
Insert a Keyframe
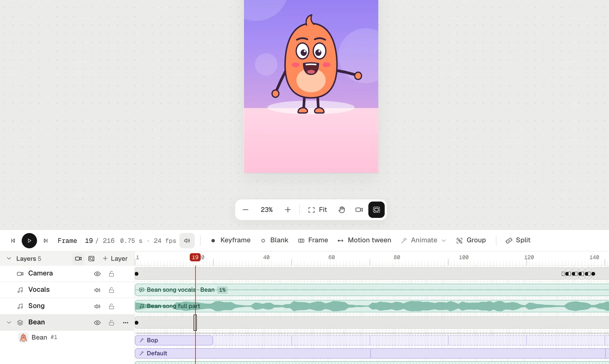pyautogui.click(x=231, y=240)
